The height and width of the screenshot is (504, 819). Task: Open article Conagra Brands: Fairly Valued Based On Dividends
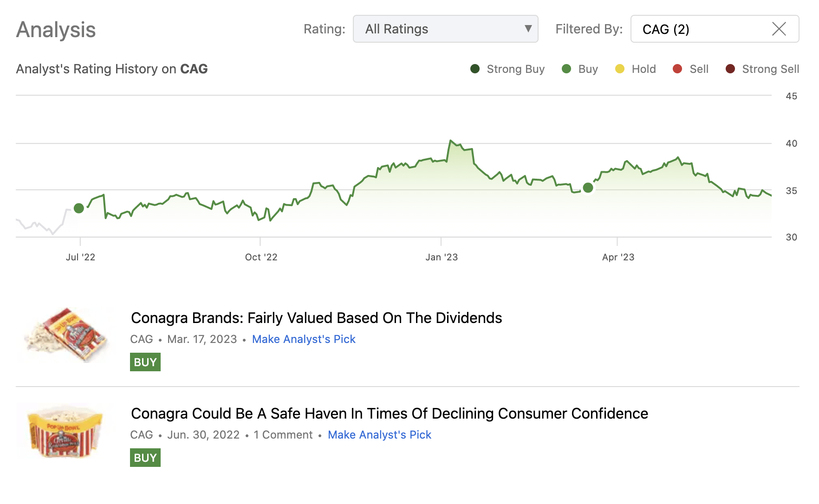(x=316, y=318)
